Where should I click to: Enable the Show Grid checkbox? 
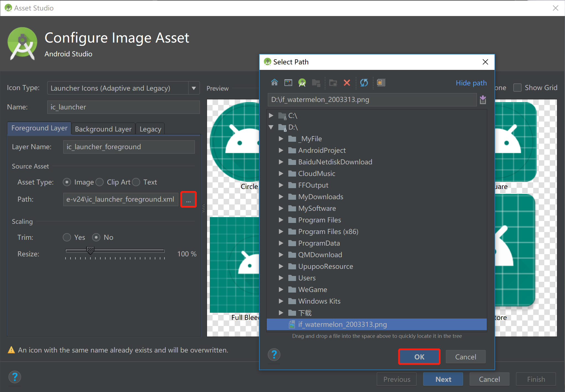(517, 88)
